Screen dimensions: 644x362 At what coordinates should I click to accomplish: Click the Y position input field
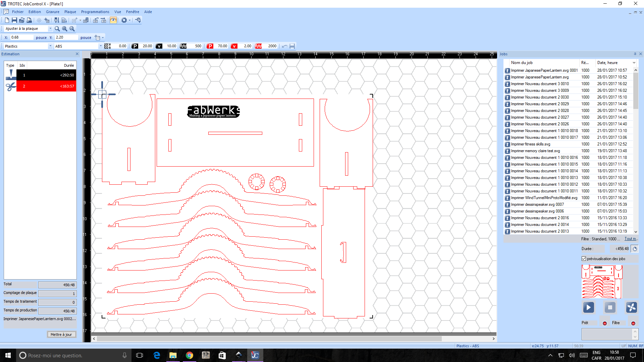[66, 38]
